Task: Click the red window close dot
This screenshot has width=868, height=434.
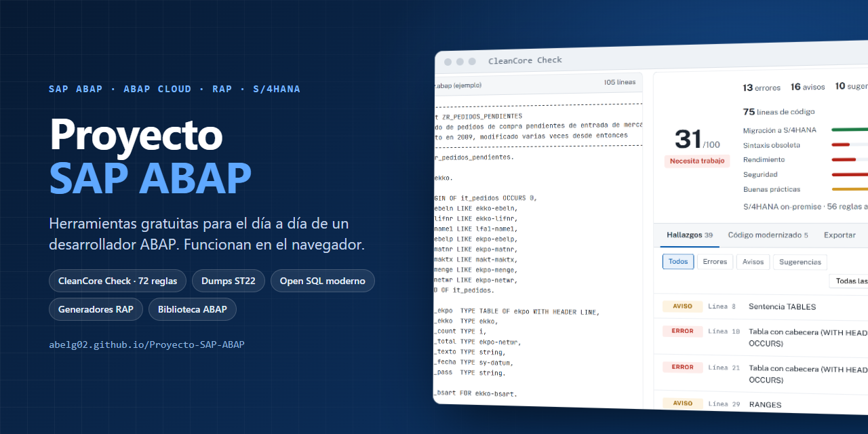Action: click(x=448, y=62)
